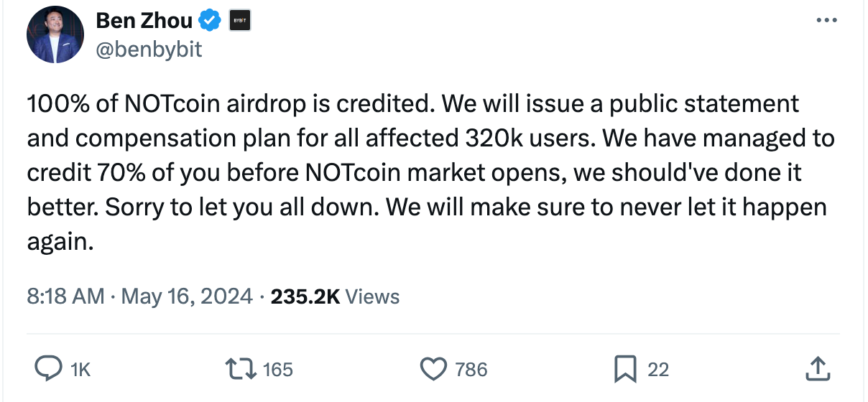Click the May 16, 2024 date
This screenshot has width=868, height=402.
[188, 296]
